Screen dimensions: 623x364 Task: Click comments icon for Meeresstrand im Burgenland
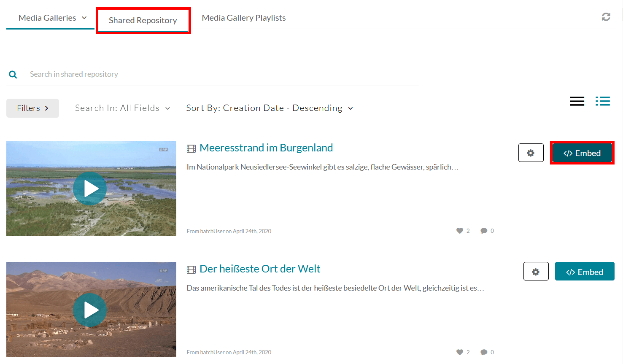[484, 231]
